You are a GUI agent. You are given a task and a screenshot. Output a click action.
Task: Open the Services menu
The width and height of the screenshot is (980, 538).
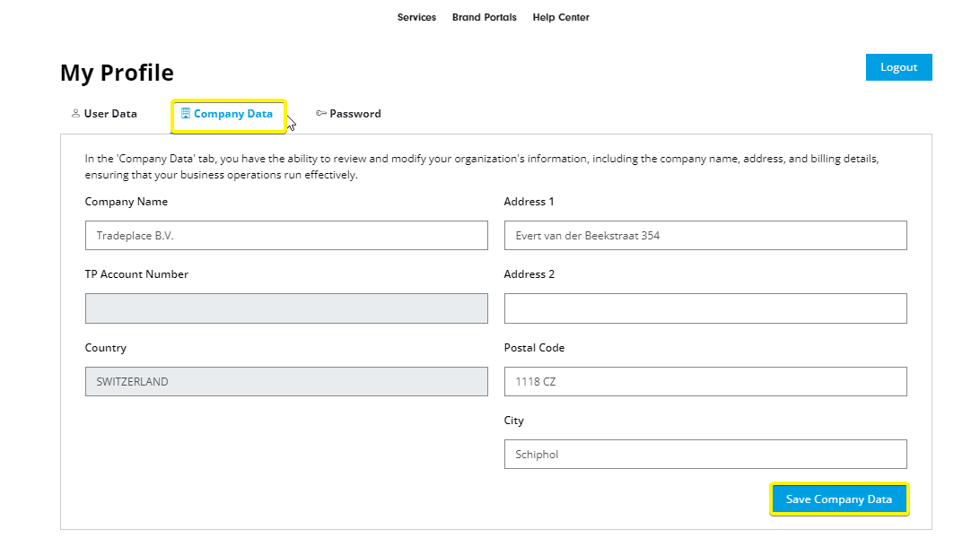coord(416,17)
